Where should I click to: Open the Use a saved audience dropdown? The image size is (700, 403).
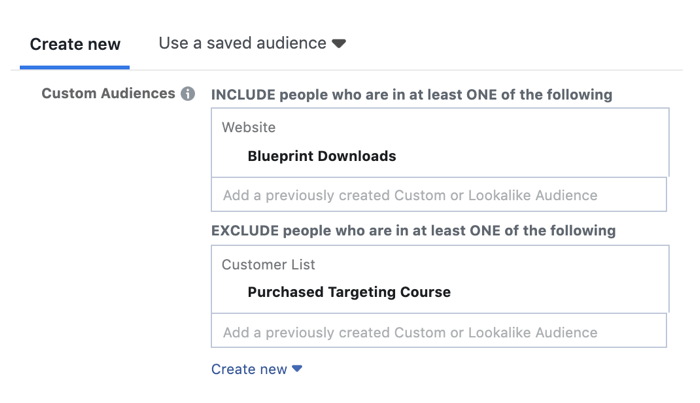252,43
